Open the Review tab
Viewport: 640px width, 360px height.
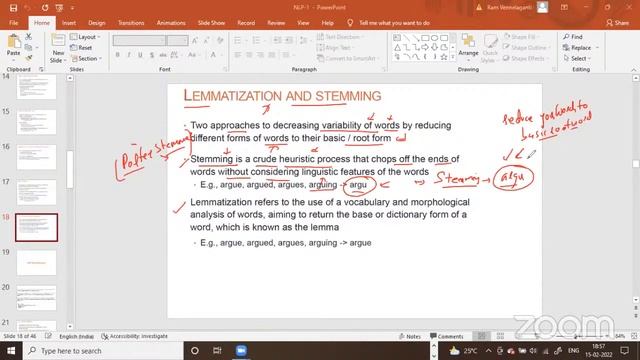(x=276, y=23)
